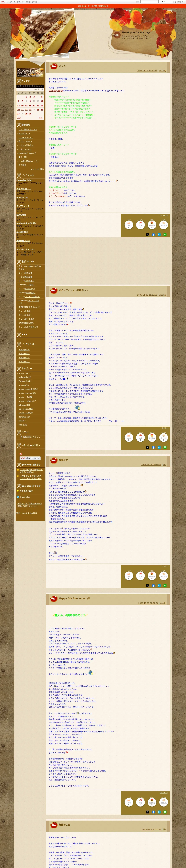Share the さてと post on Facebook
Viewport: 186px width, 868px height.
[x=153, y=235]
